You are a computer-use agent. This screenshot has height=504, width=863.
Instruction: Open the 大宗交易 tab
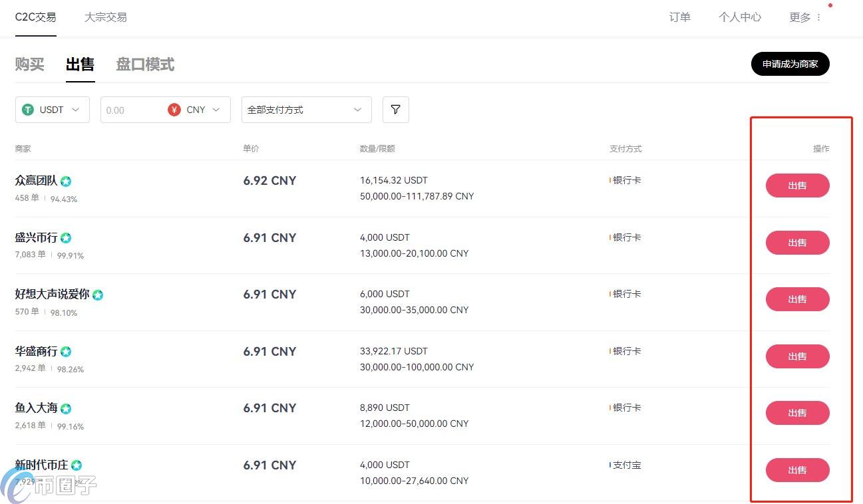point(105,17)
